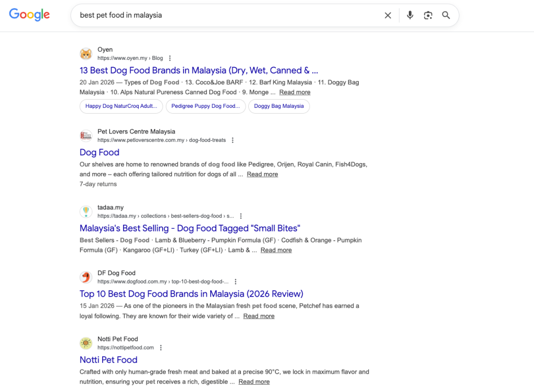Open three-dot menu for Notti Pet Food result
Screen dimensions: 534x392
[x=161, y=348]
